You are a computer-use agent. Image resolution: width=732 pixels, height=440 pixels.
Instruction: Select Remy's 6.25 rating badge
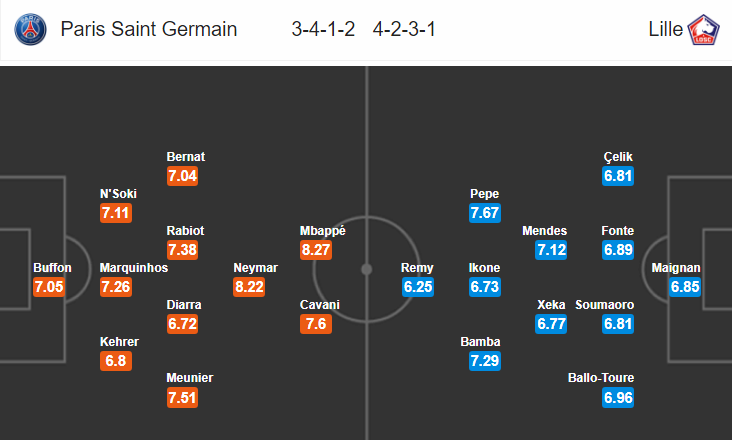click(418, 286)
